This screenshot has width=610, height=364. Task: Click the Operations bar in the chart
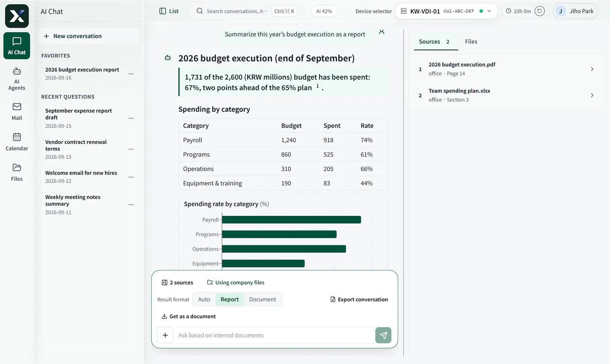click(x=284, y=249)
